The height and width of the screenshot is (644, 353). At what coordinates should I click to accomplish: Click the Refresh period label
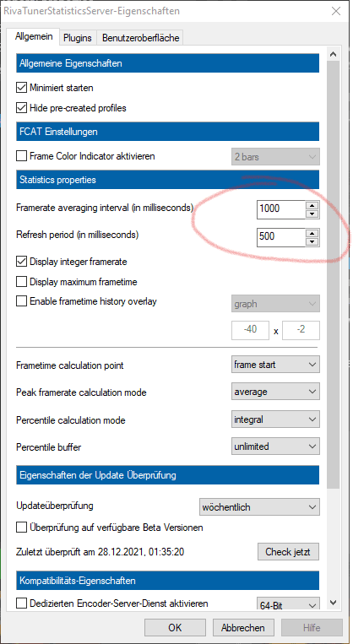tap(78, 235)
